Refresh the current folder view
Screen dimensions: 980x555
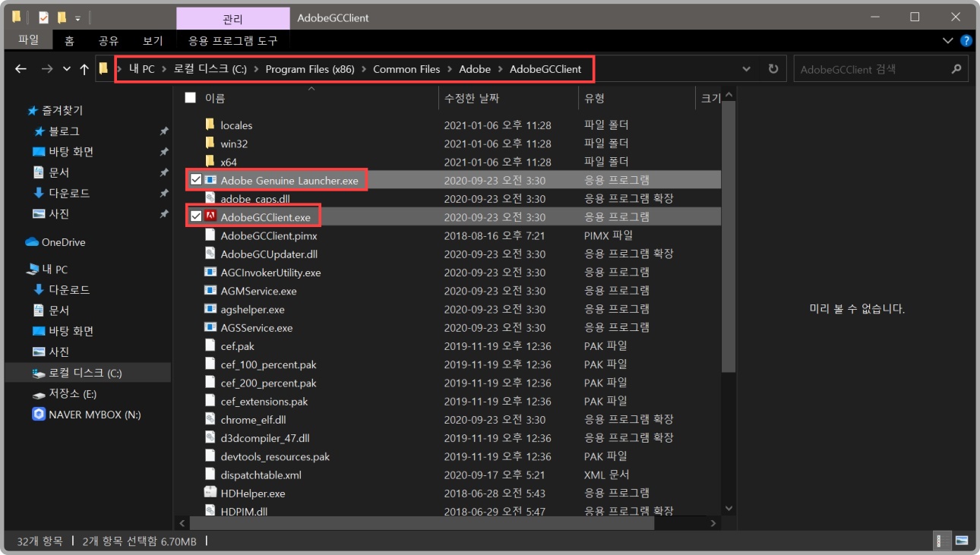pos(773,69)
